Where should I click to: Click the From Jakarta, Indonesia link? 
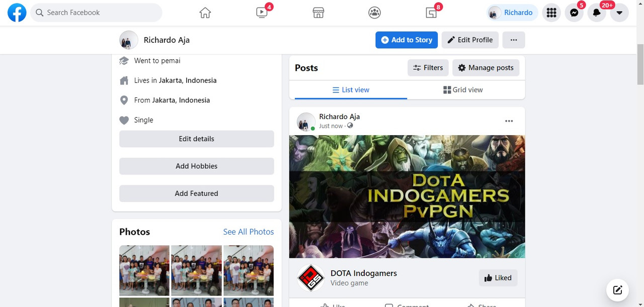181,100
